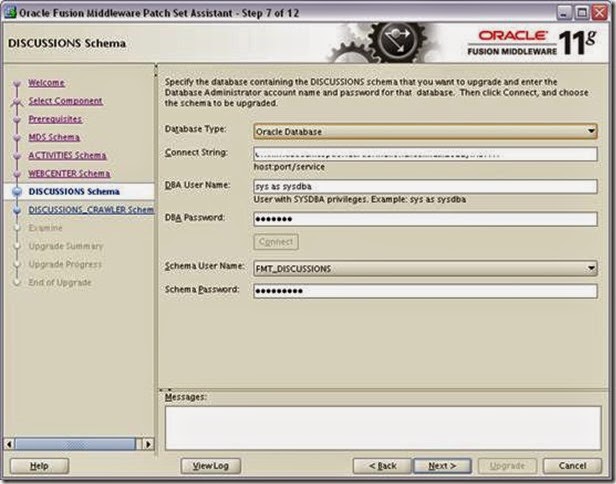The width and height of the screenshot is (616, 484).
Task: Close the Patch Set Assistant window
Action: (600, 13)
